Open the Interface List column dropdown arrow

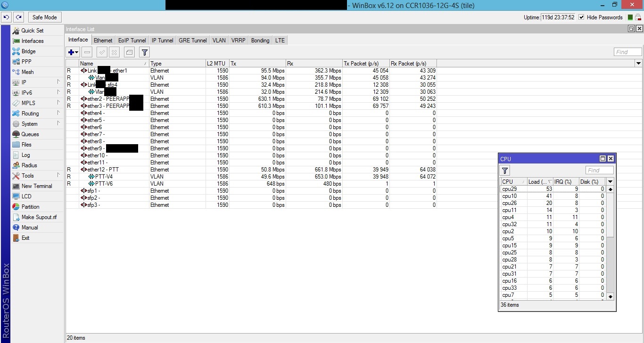[x=638, y=64]
